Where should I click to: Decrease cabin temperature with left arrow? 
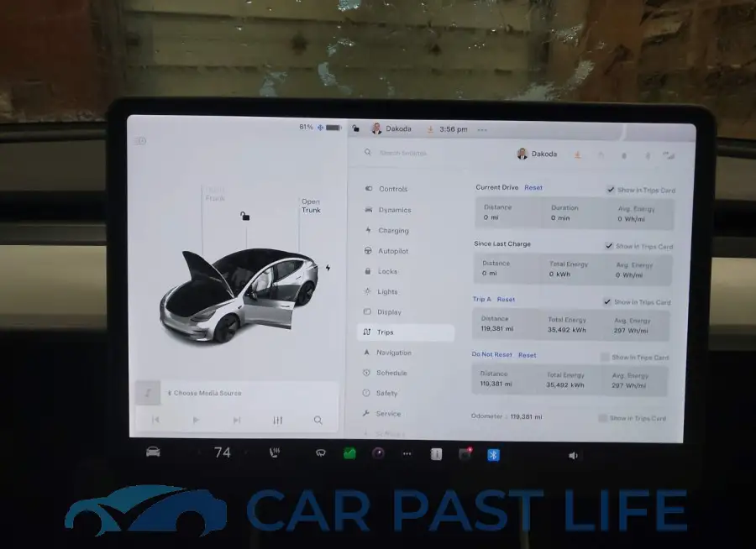(198, 452)
